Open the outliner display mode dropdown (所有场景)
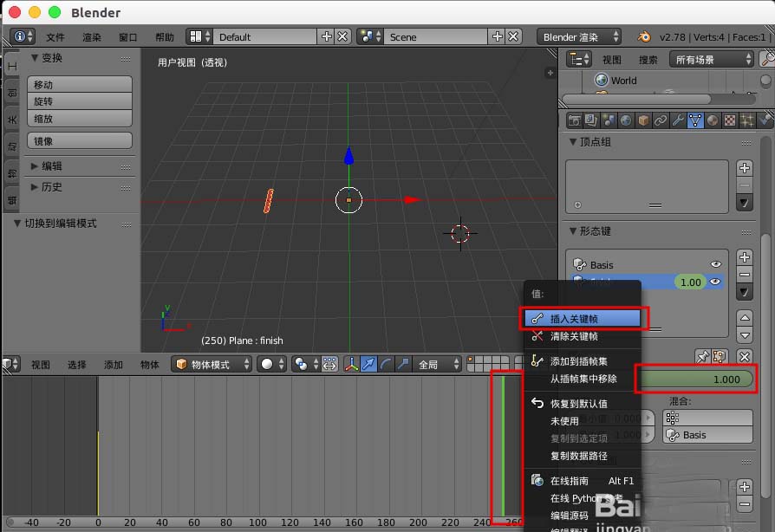Image resolution: width=775 pixels, height=532 pixels. 711,60
